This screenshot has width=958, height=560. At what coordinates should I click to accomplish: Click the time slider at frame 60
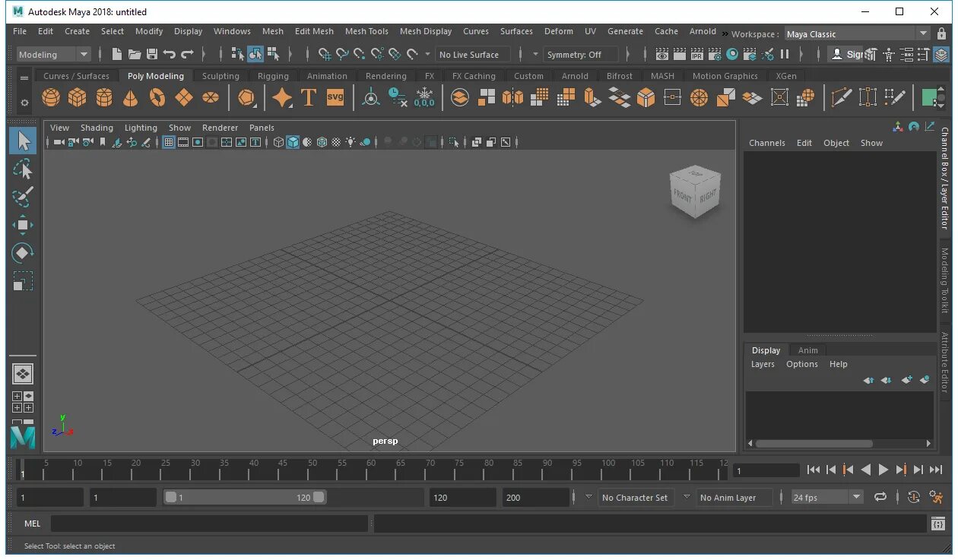point(371,469)
